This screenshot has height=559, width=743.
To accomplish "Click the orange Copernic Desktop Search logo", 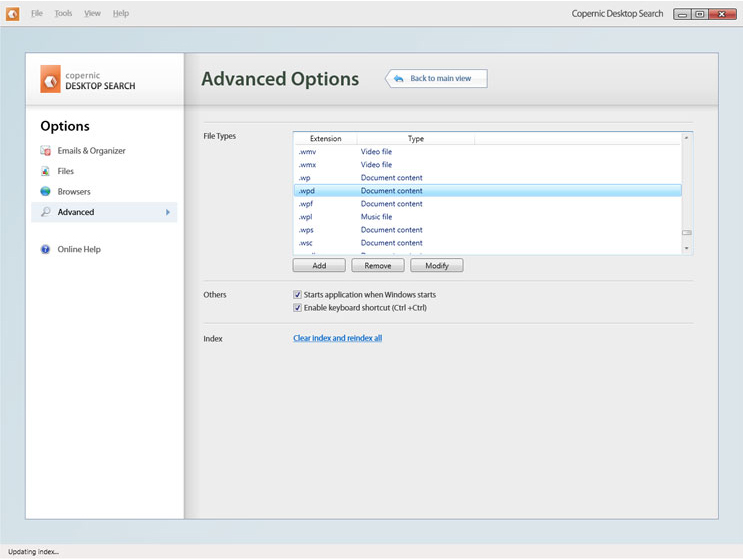I will 50,79.
